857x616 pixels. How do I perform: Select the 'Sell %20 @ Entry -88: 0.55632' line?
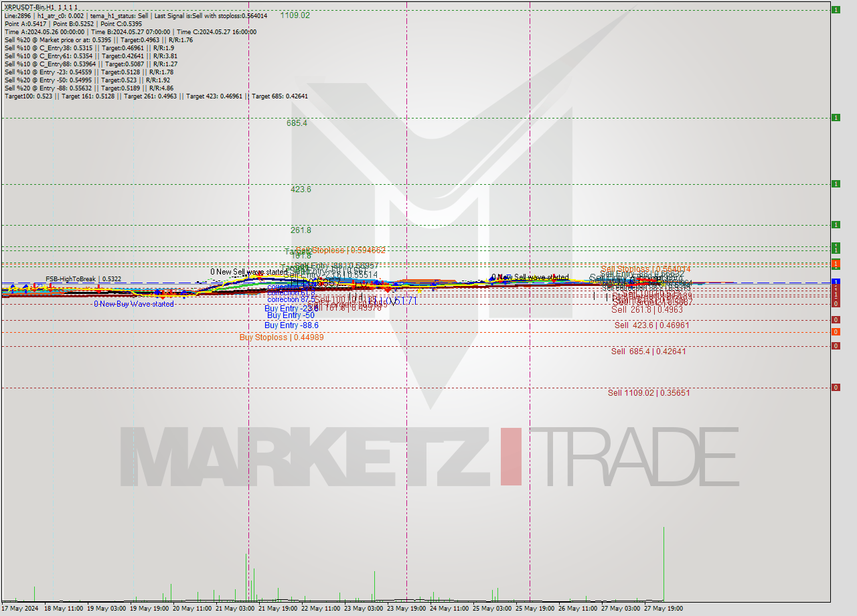89,88
